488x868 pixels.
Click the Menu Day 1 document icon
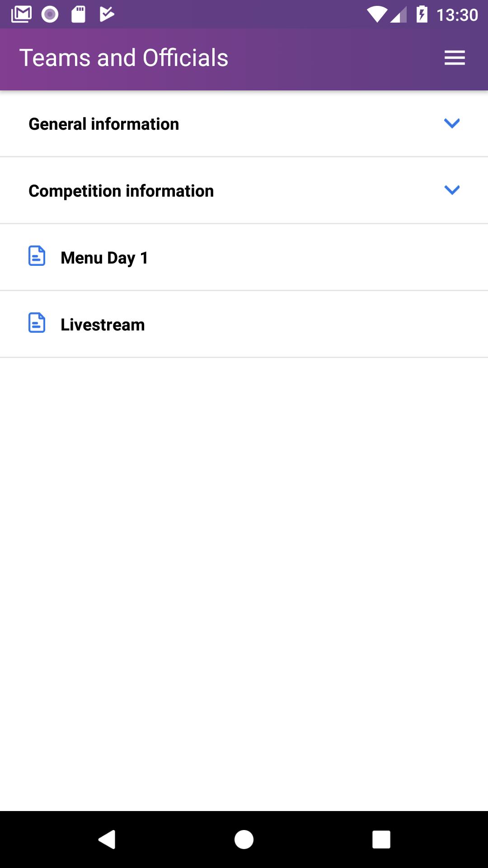click(37, 256)
